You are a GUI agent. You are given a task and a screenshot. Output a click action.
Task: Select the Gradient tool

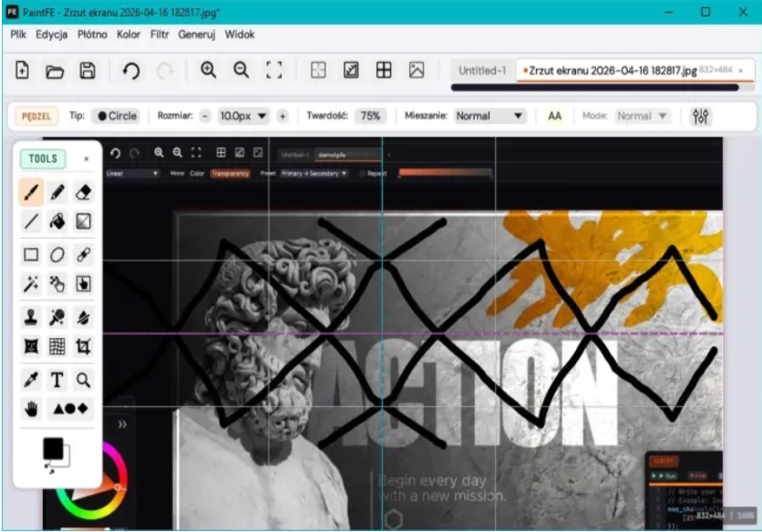[83, 221]
